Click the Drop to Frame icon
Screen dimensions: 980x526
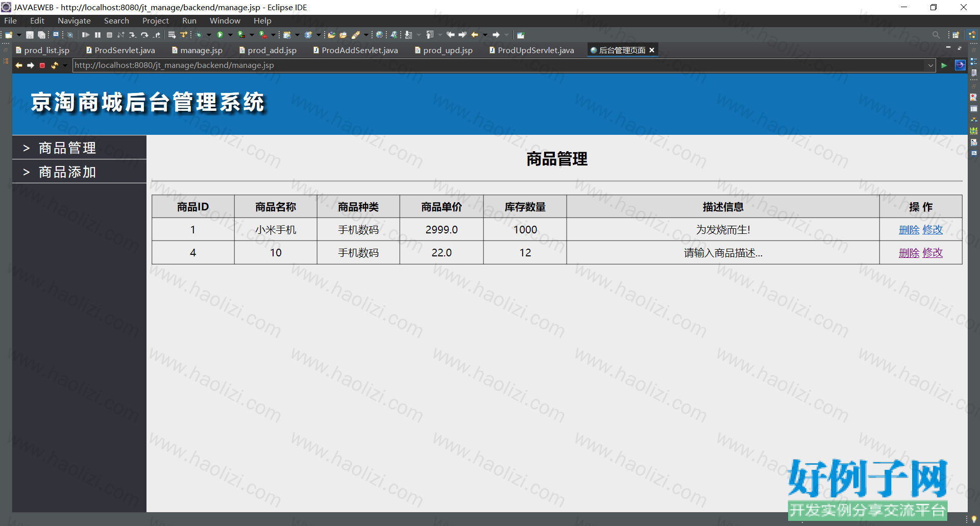172,35
